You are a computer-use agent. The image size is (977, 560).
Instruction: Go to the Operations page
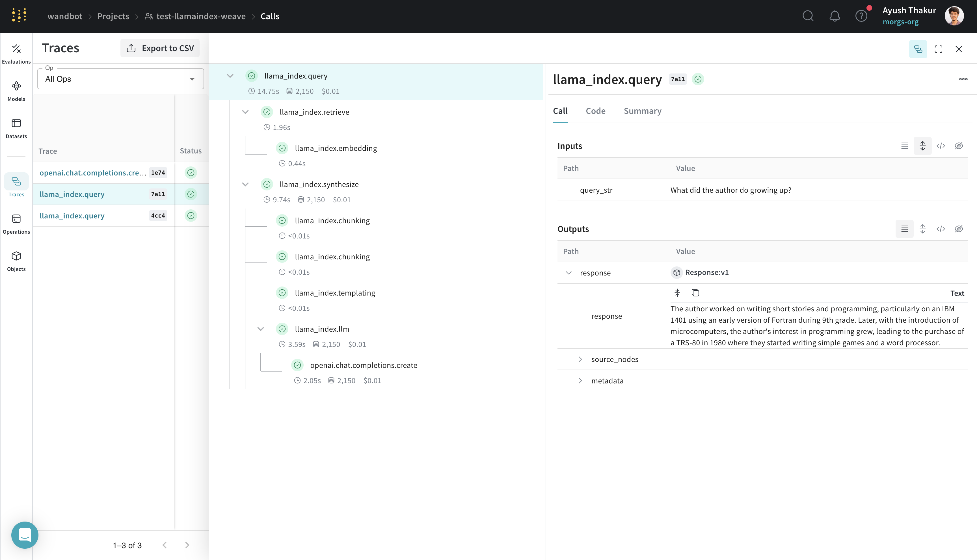16,224
